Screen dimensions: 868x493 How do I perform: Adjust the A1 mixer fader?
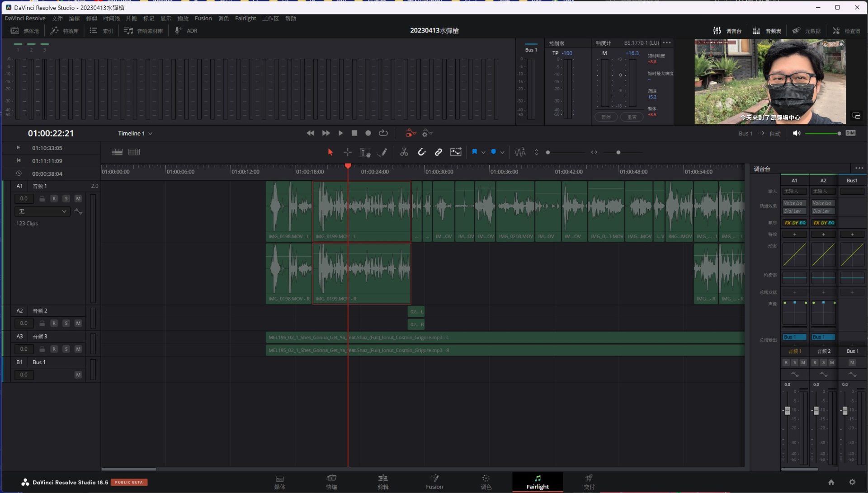pyautogui.click(x=787, y=410)
